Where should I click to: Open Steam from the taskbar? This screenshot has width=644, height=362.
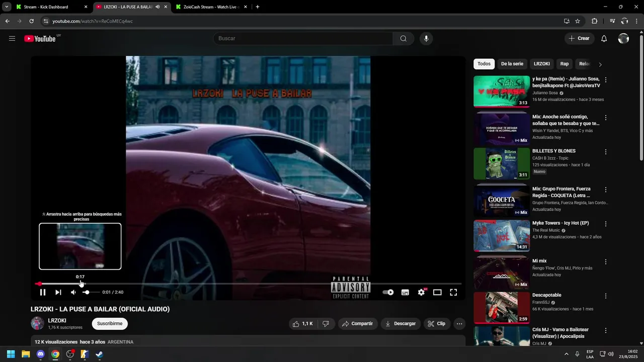click(x=99, y=354)
